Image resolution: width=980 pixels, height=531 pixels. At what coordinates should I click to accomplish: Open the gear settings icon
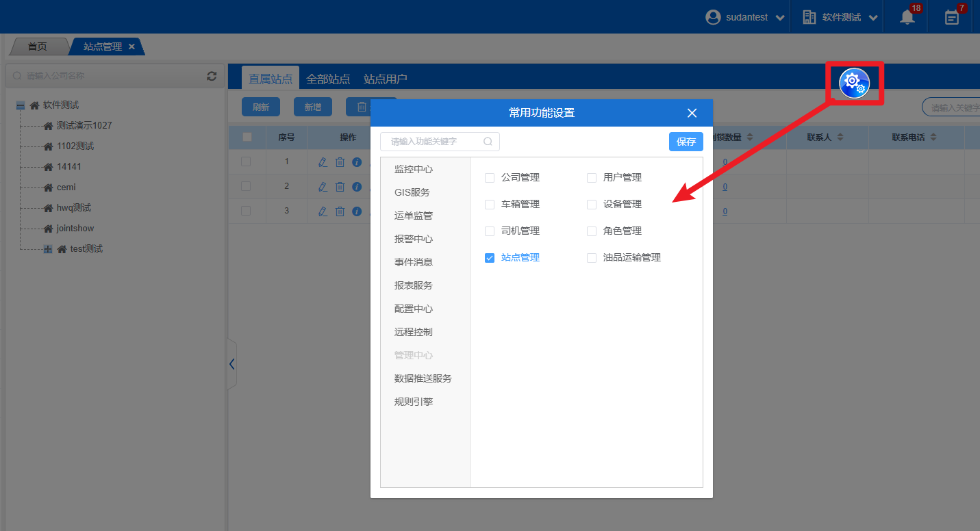[x=854, y=83]
